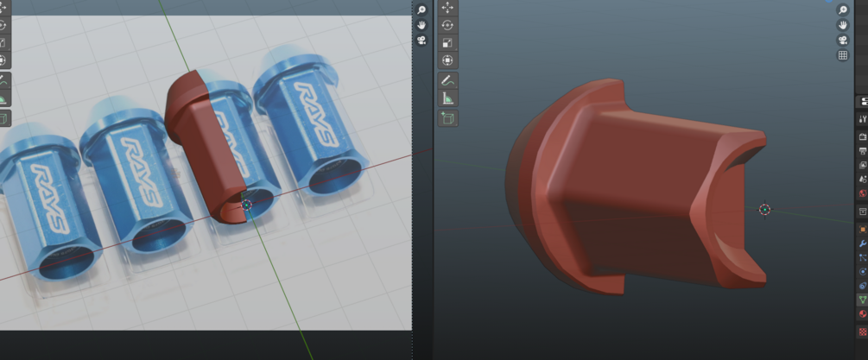
Task: Open the Object Constraints properties tab
Action: tap(863, 286)
